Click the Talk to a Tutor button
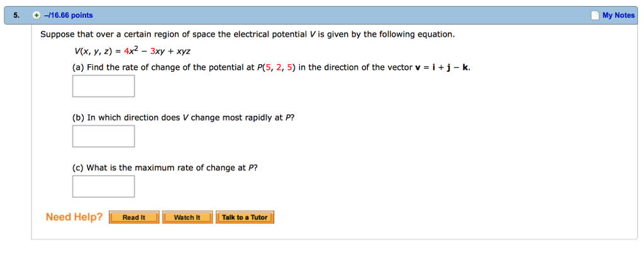The width and height of the screenshot is (644, 267). tap(245, 218)
